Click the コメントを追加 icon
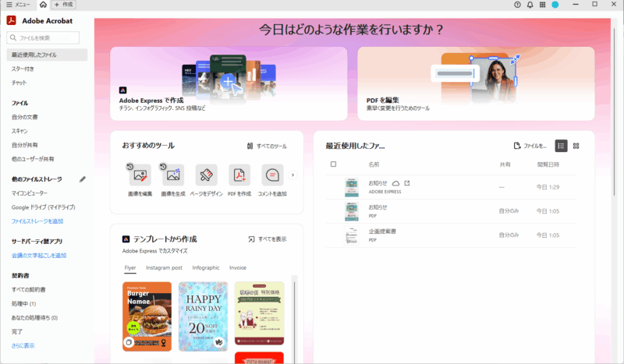The width and height of the screenshot is (624, 364). pyautogui.click(x=272, y=175)
